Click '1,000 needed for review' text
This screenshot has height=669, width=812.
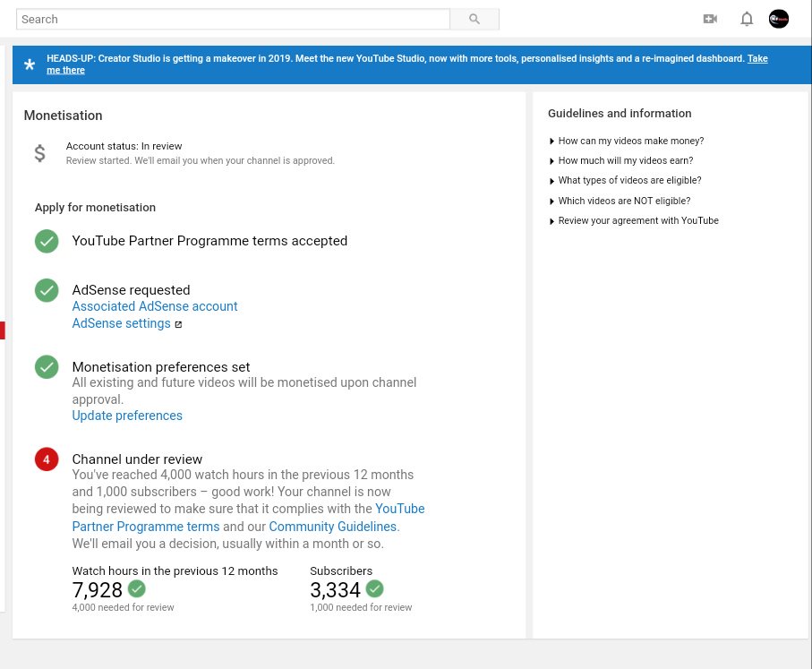[x=361, y=607]
